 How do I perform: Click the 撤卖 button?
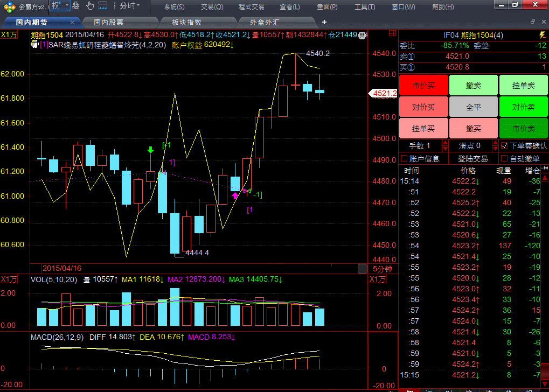pos(474,85)
